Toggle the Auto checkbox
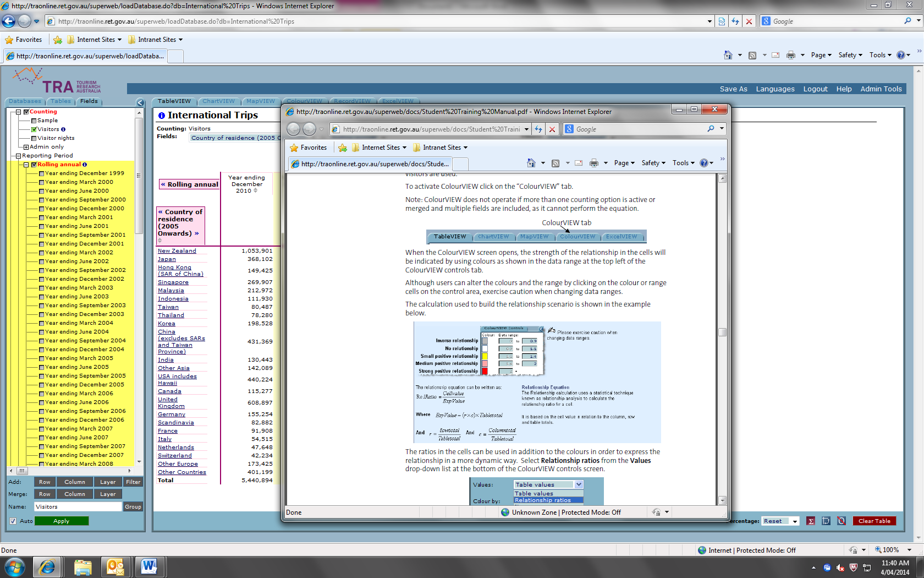This screenshot has height=578, width=924. 13,521
